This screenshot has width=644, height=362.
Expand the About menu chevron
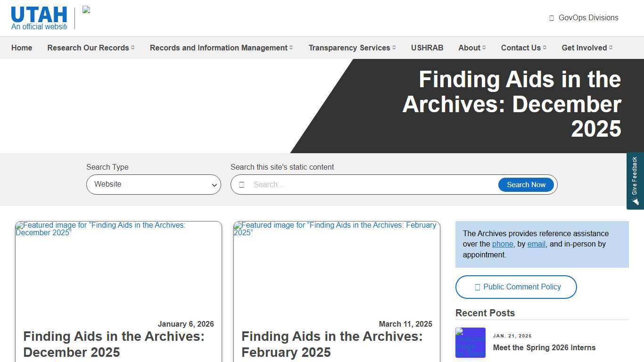click(483, 48)
